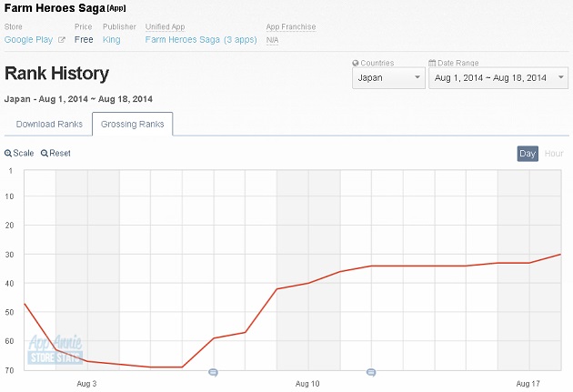Click the Unified App label
Viewport: 573px width, 392px height.
[x=165, y=27]
